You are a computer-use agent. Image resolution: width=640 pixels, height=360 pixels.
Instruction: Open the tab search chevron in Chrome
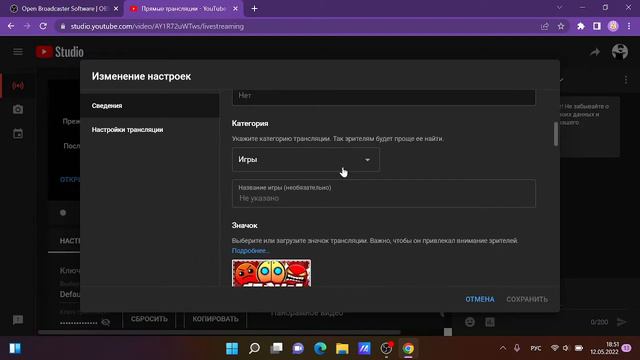click(x=559, y=7)
